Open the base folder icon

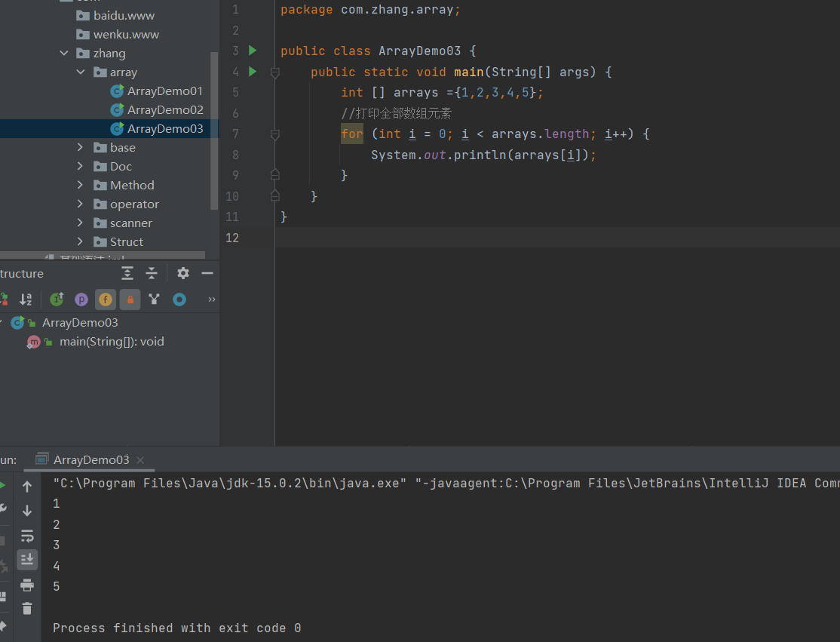click(x=100, y=147)
